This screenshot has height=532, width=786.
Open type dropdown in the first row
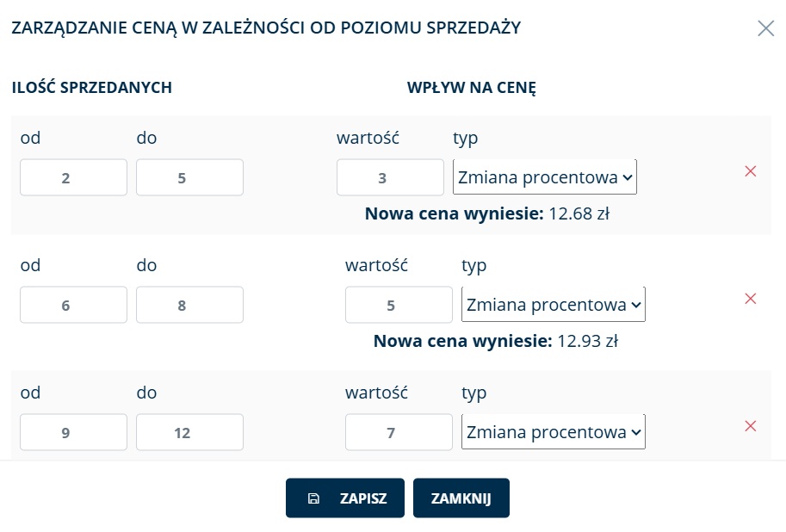545,177
